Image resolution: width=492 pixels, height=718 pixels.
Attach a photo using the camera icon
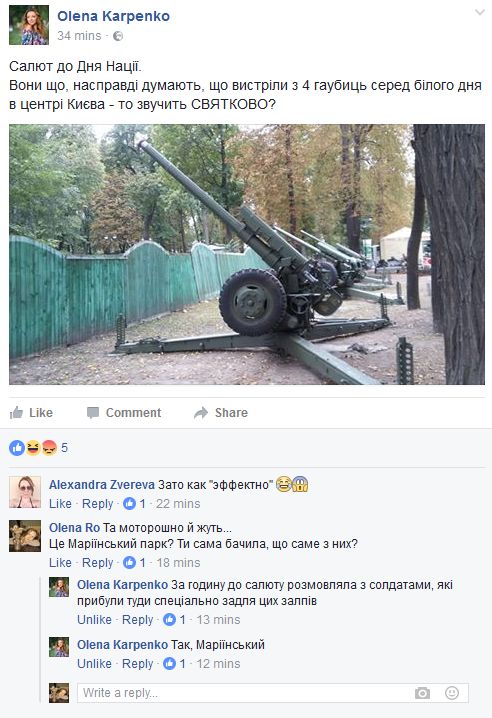422,693
